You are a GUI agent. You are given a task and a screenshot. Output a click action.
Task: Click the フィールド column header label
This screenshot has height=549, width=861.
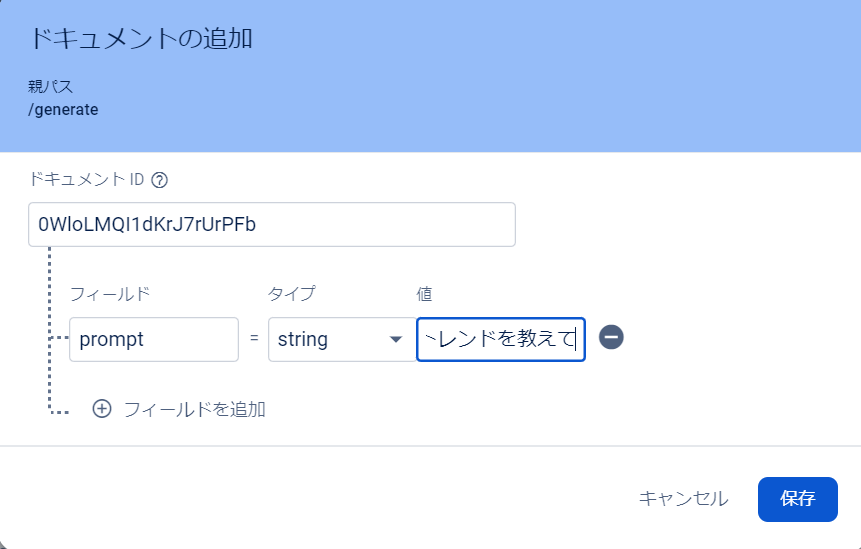click(x=110, y=294)
